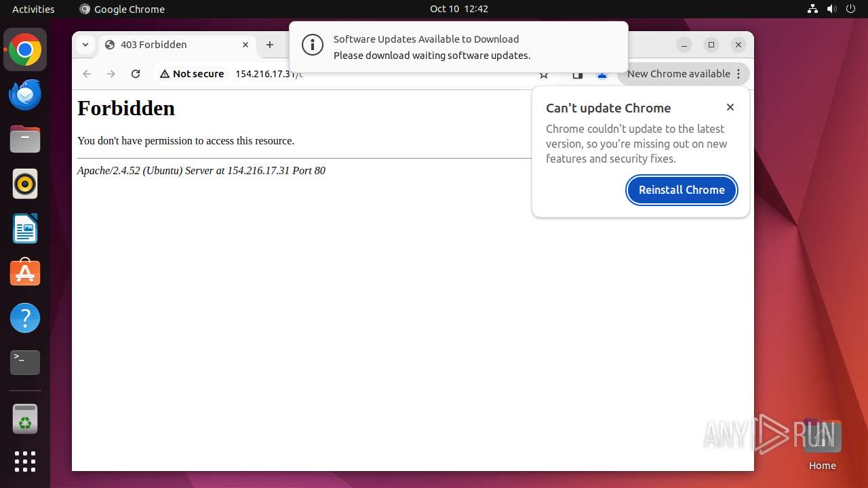Click the Forbidden heading text
Image resolution: width=868 pixels, height=488 pixels.
(126, 108)
